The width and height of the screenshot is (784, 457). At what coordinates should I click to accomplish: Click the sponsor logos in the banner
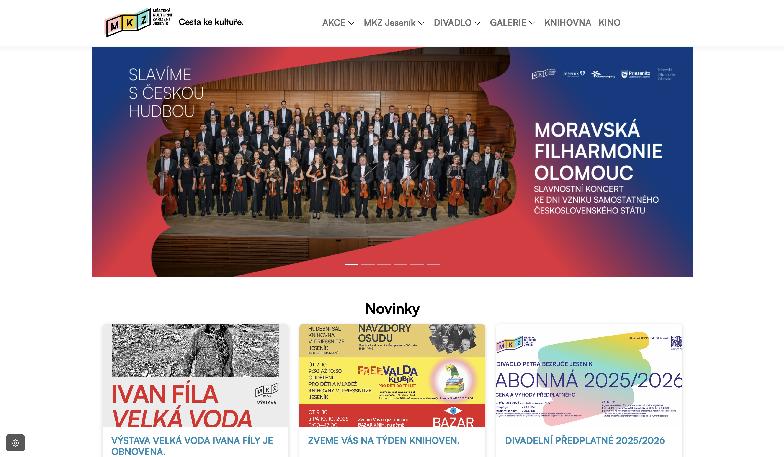pyautogui.click(x=603, y=74)
